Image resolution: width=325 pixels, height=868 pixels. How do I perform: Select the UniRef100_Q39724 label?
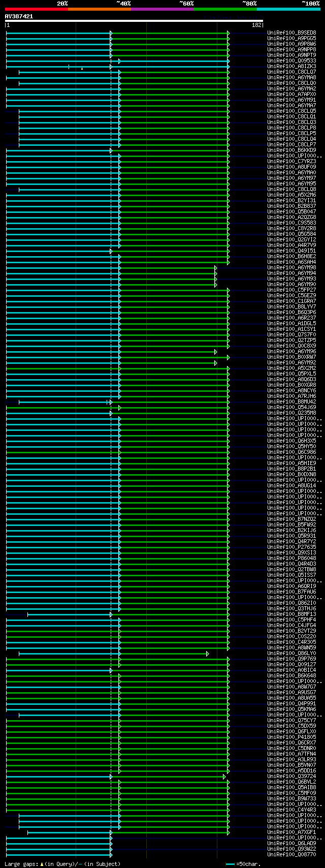pos(291,777)
